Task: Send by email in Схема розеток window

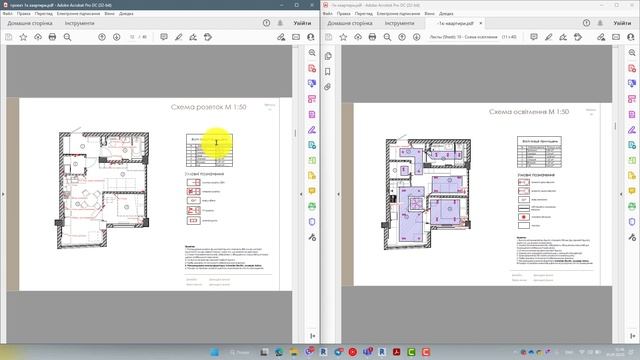Action: point(296,37)
